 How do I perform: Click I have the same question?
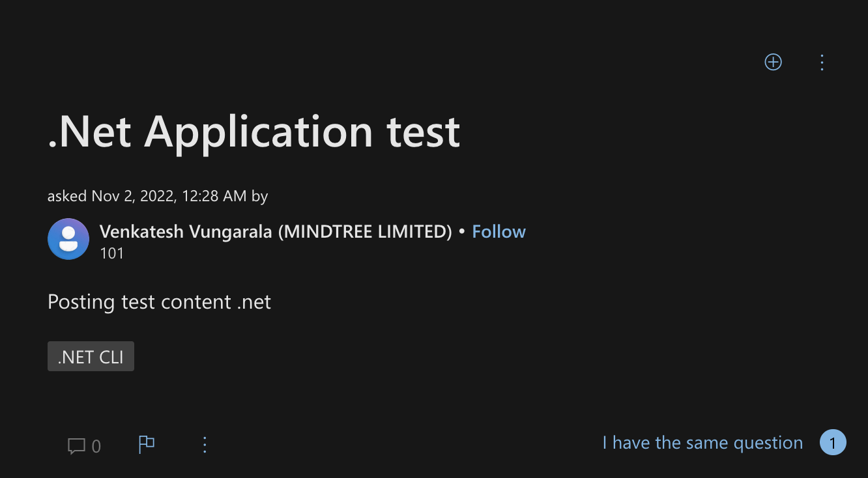(702, 443)
